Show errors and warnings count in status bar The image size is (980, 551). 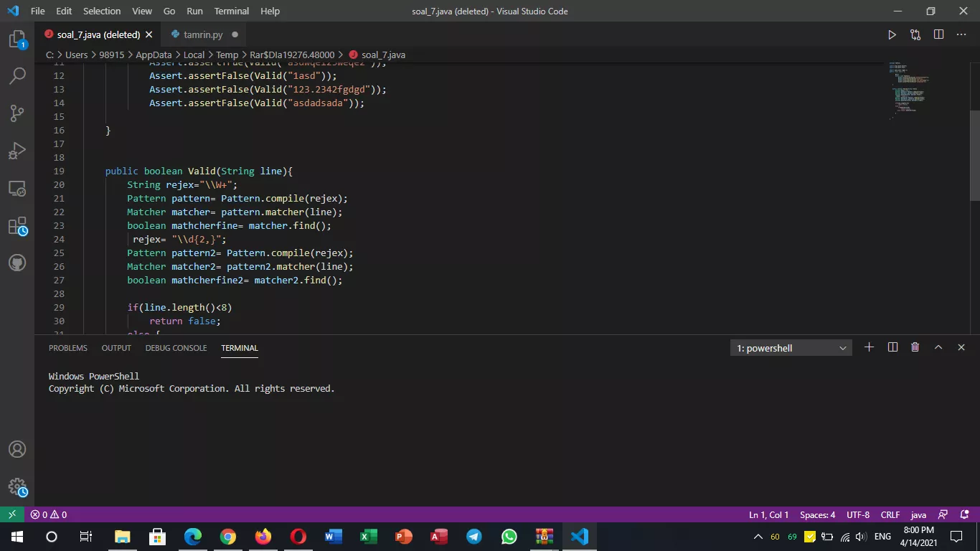pos(49,514)
